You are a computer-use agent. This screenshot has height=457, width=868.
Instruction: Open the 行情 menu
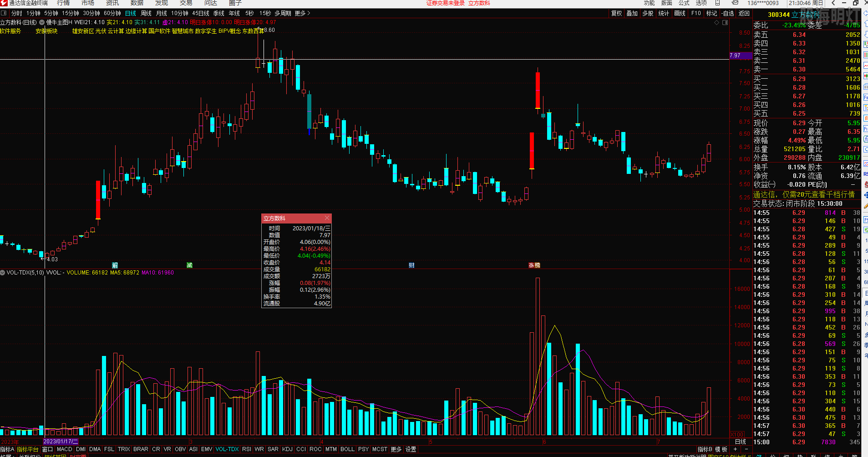tap(63, 3)
